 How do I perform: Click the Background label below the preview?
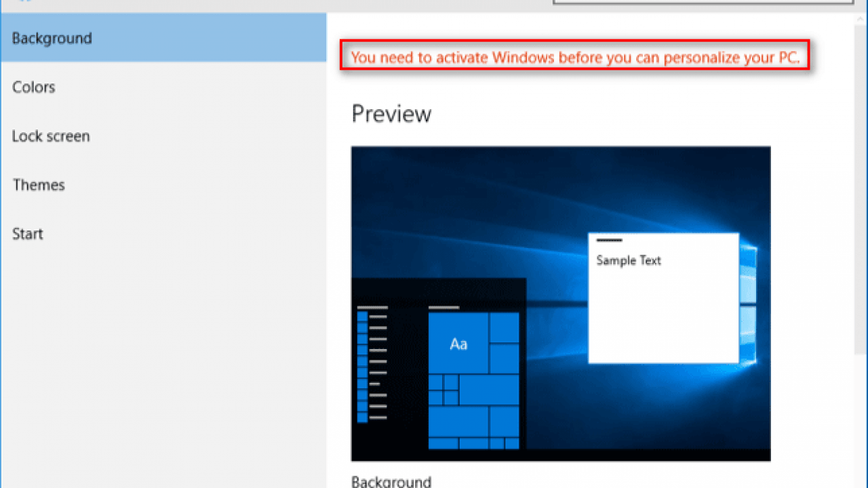click(391, 482)
